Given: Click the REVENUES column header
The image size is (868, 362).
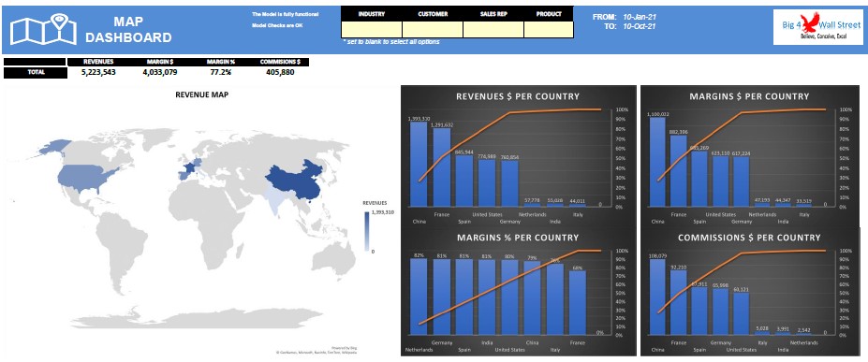Looking at the screenshot, I should (x=98, y=62).
